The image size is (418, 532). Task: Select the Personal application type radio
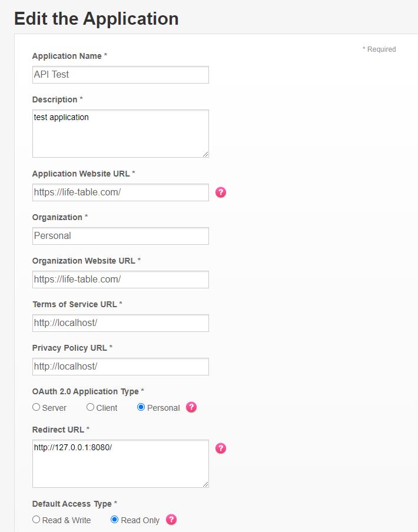[141, 407]
